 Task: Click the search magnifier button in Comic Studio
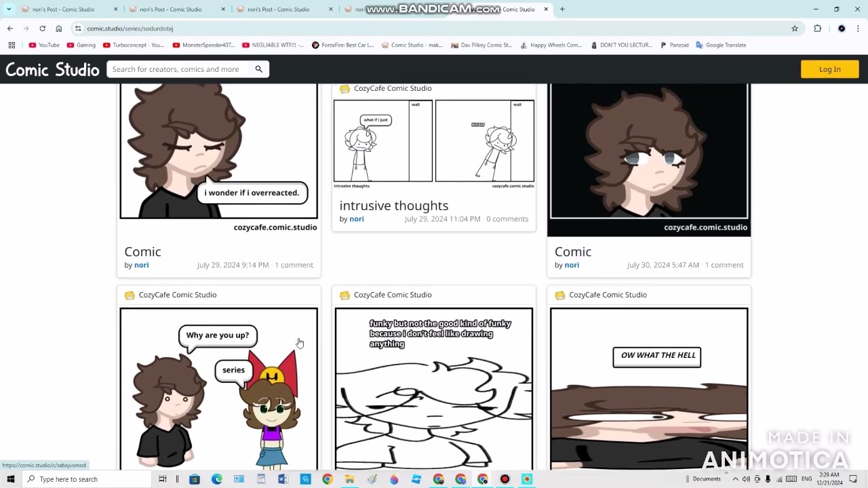pyautogui.click(x=258, y=69)
